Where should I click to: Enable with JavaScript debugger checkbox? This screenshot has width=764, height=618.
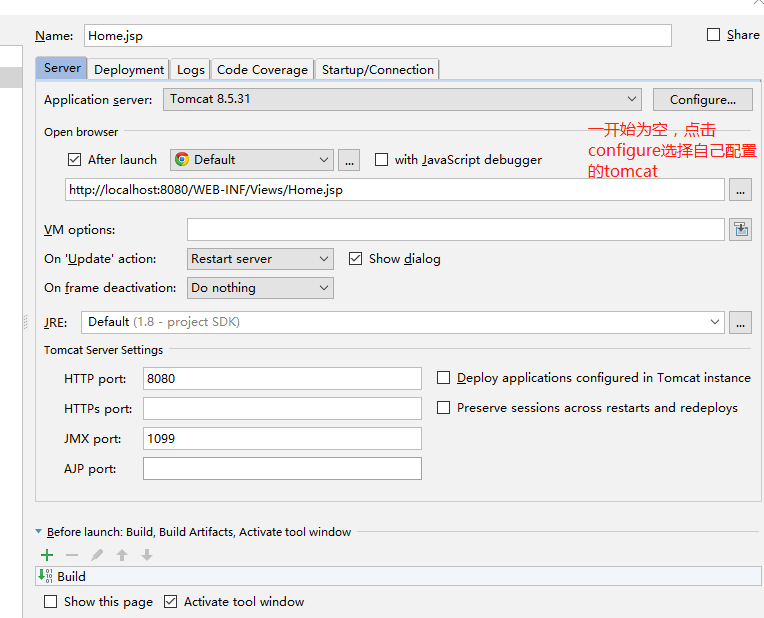[382, 159]
